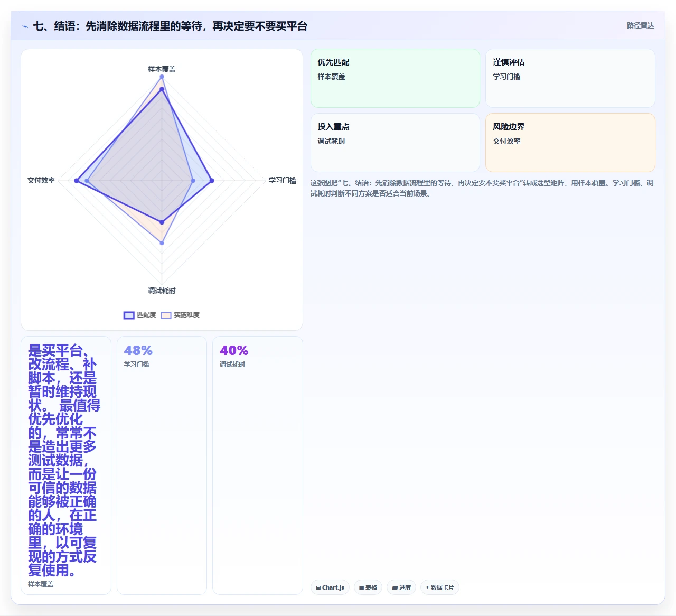676x616 pixels.
Task: Click the 调试耗时 caption under 40%
Action: coord(232,365)
